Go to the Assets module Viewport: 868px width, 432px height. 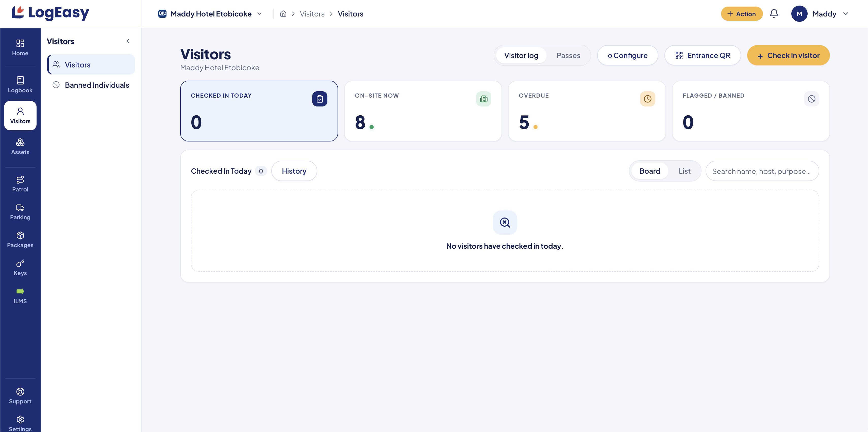click(x=20, y=147)
